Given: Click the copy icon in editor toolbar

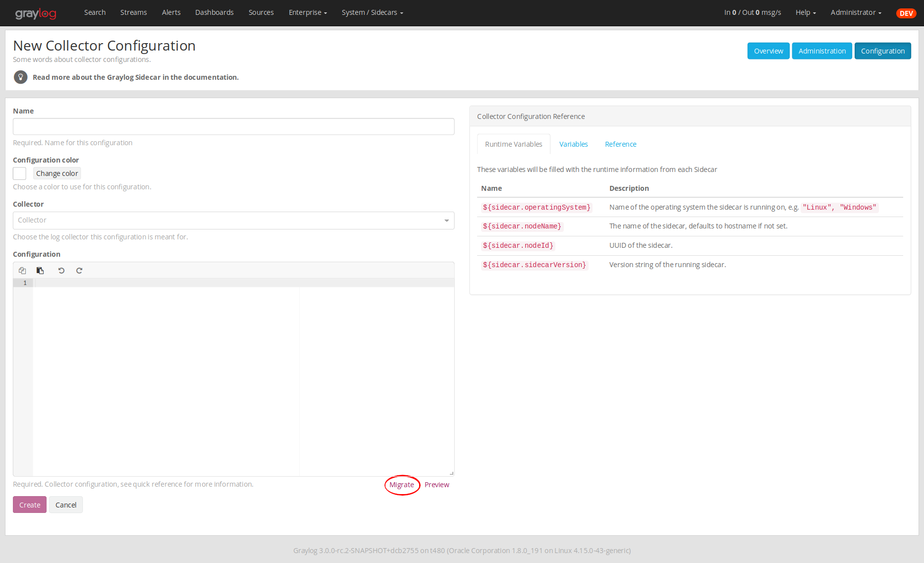Looking at the screenshot, I should point(22,271).
